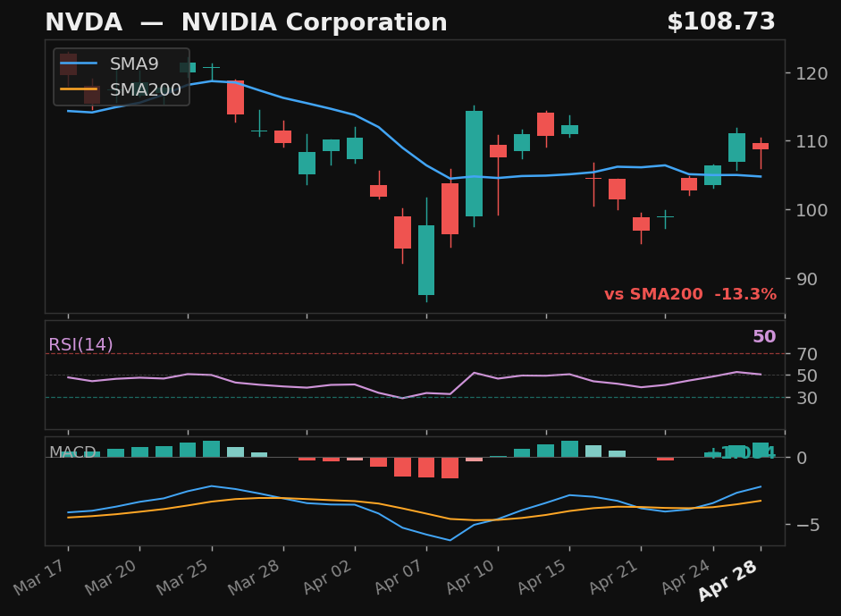Click the 70 RSI axis label

(x=807, y=354)
